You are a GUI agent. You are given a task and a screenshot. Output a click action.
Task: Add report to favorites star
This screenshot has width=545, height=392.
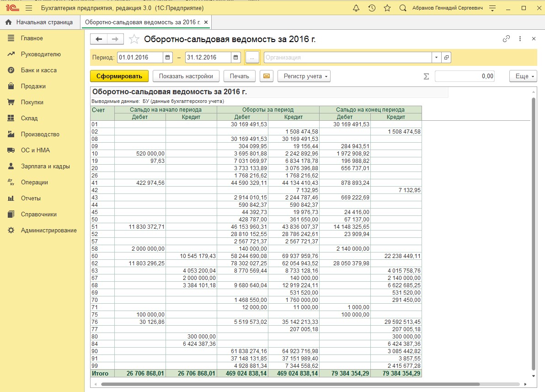pyautogui.click(x=134, y=39)
